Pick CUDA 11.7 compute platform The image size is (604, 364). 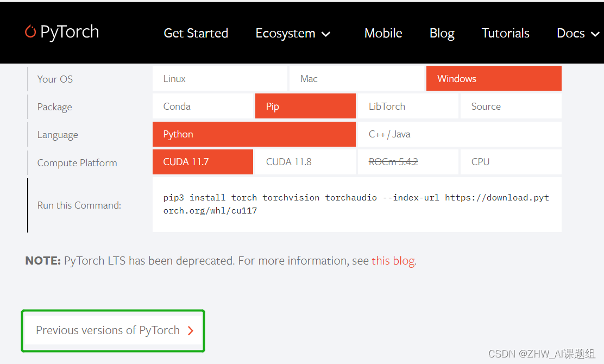tap(203, 162)
